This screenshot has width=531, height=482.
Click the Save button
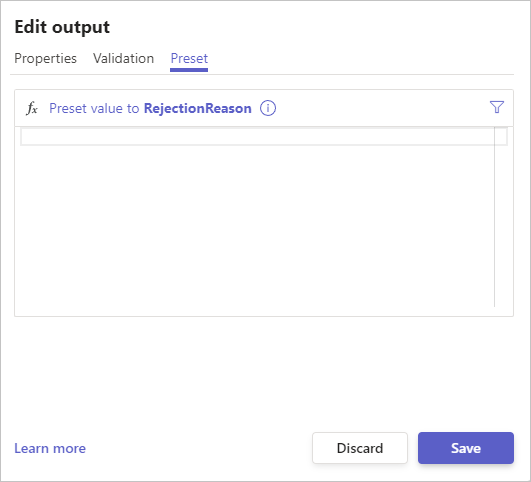(x=466, y=448)
